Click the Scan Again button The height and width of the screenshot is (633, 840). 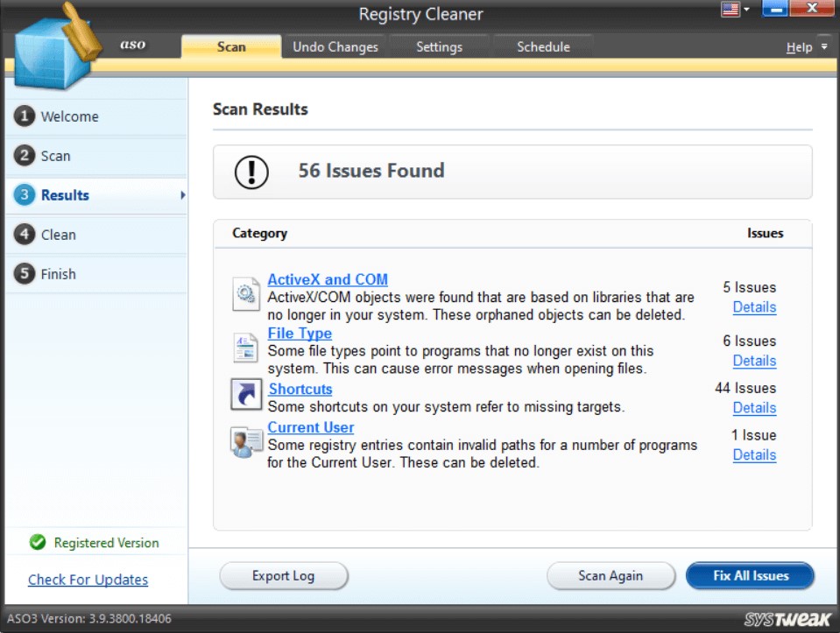click(611, 576)
